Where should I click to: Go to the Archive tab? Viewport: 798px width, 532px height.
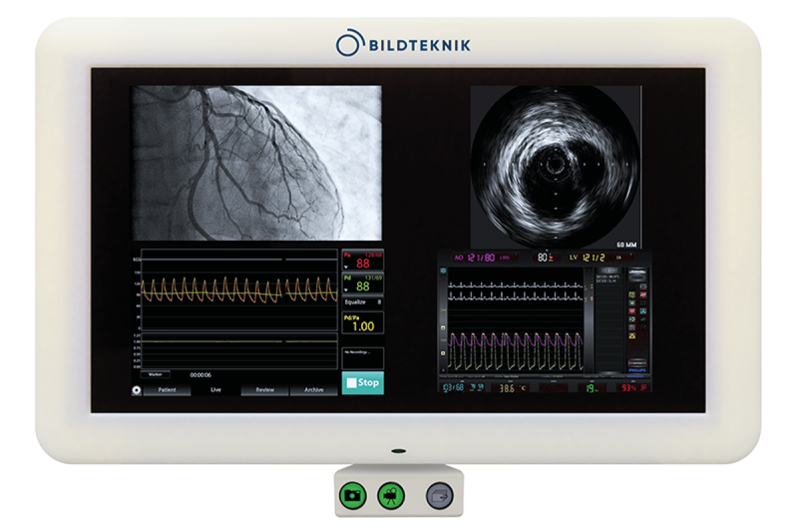[314, 390]
